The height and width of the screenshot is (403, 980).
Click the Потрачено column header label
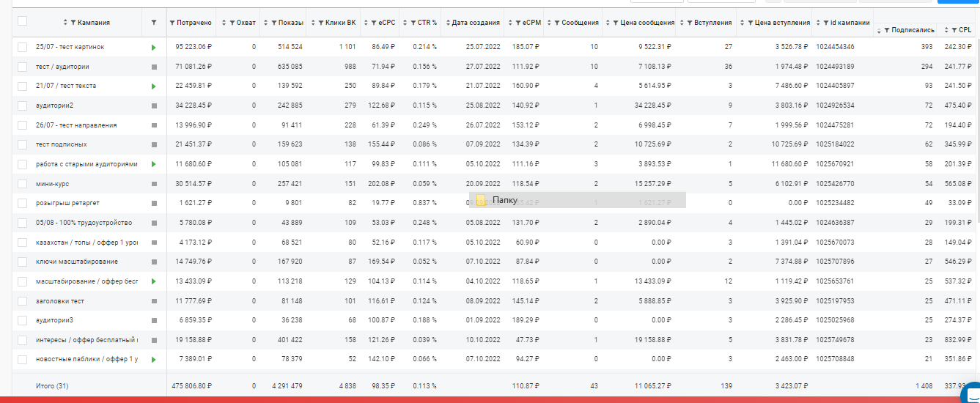(194, 23)
